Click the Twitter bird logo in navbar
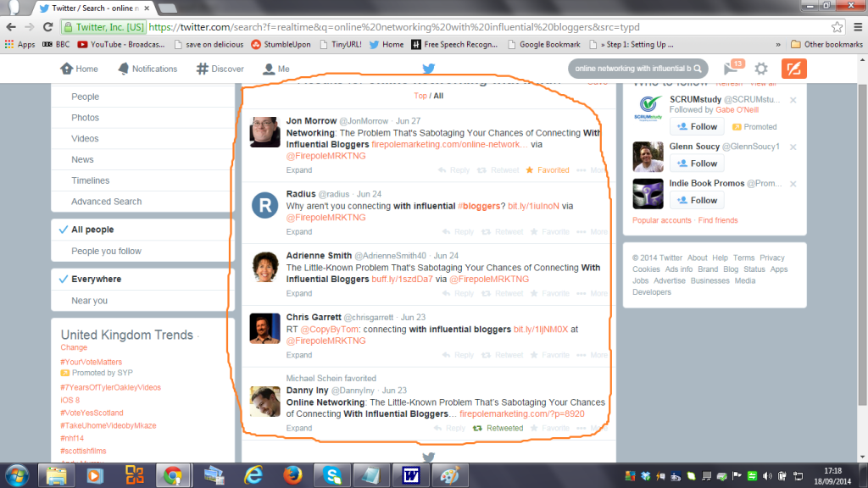Image resolution: width=868 pixels, height=488 pixels. pos(428,69)
